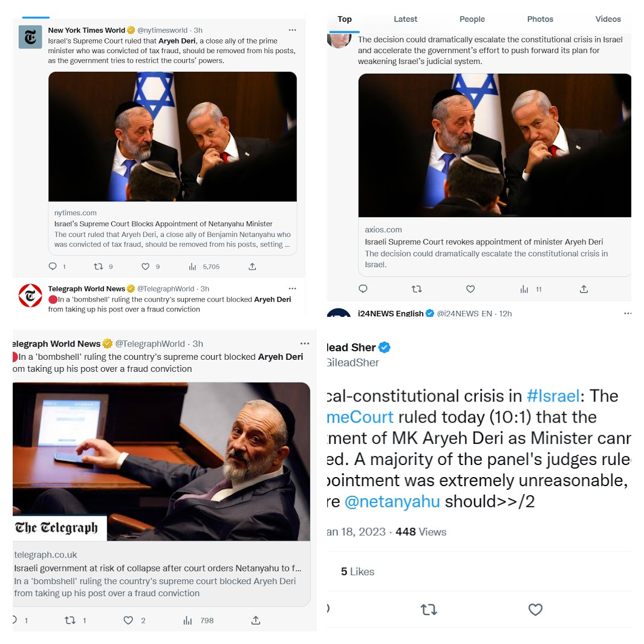Open the @netanyahu mention link
Viewport: 644px width, 644px height.
(x=392, y=501)
